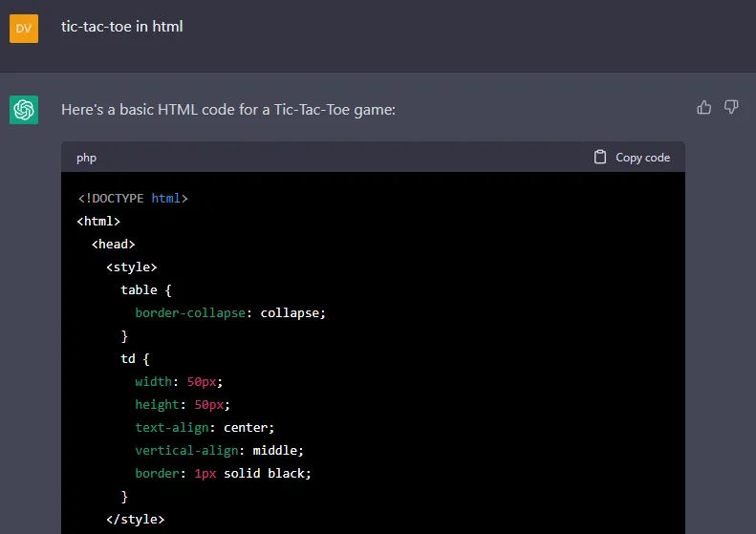Click the closing '</style>' tag line
This screenshot has height=534, width=756.
click(x=136, y=519)
